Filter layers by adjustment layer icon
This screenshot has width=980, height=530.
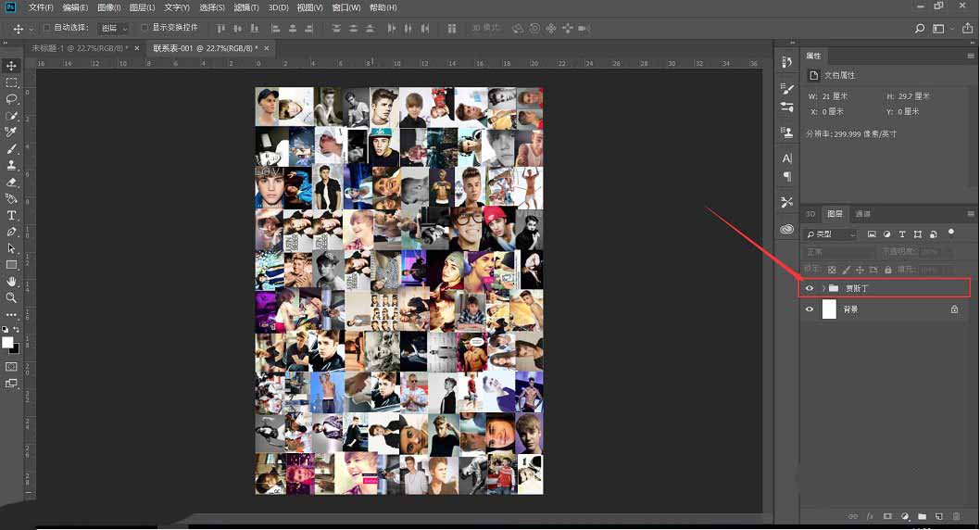[886, 233]
